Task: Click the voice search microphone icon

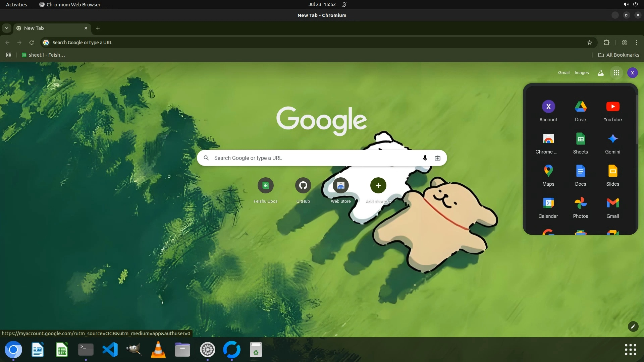Action: coord(425,158)
